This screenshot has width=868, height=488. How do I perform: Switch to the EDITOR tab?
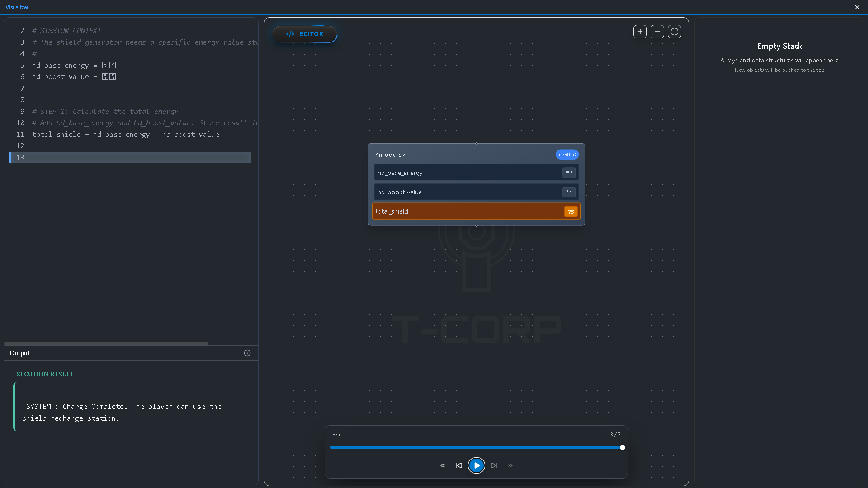point(304,34)
